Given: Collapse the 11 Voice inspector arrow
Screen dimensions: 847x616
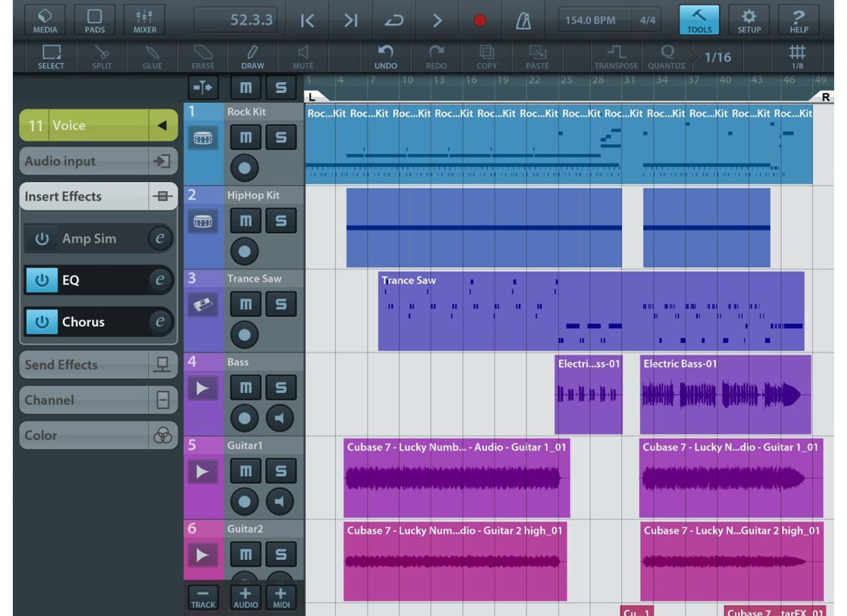Looking at the screenshot, I should click(163, 125).
